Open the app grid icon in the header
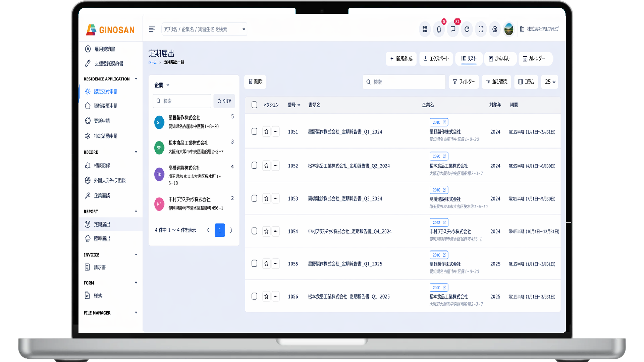644x362 pixels. [x=425, y=29]
